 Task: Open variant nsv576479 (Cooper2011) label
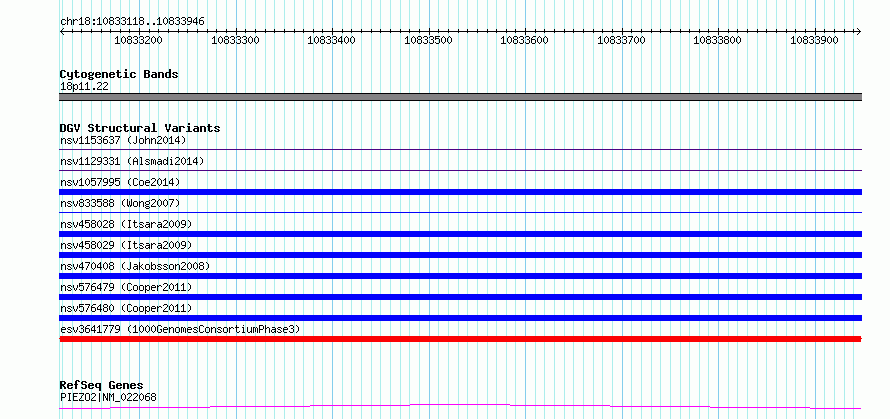click(126, 287)
